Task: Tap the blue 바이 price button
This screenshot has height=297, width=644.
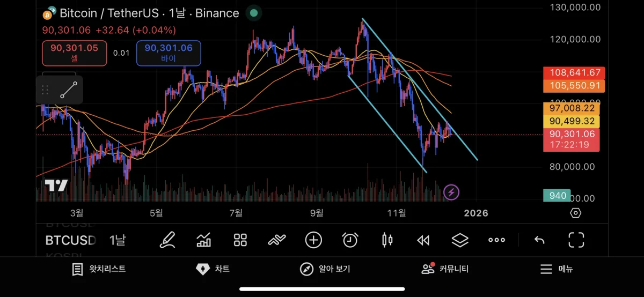Action: pos(169,53)
